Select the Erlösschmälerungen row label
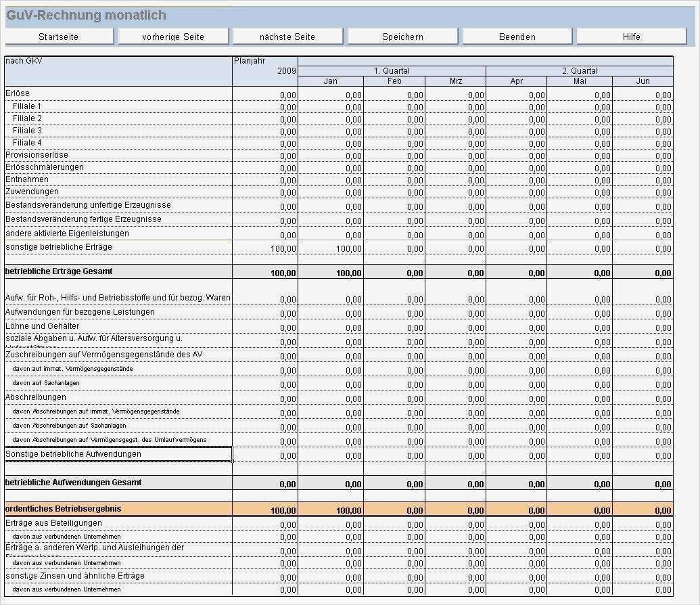 coord(44,167)
